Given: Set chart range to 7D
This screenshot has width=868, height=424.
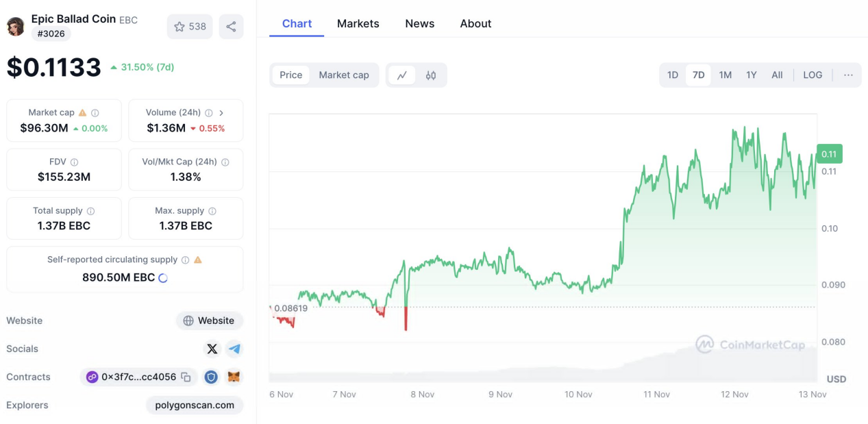Looking at the screenshot, I should [x=698, y=75].
